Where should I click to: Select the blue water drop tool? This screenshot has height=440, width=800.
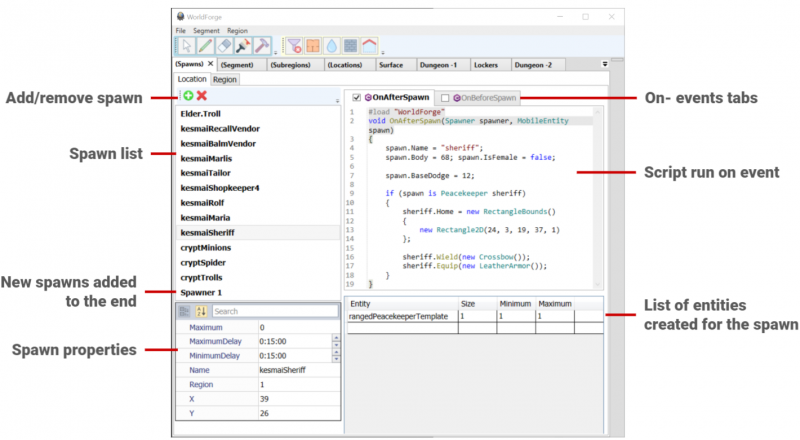pyautogui.click(x=331, y=45)
